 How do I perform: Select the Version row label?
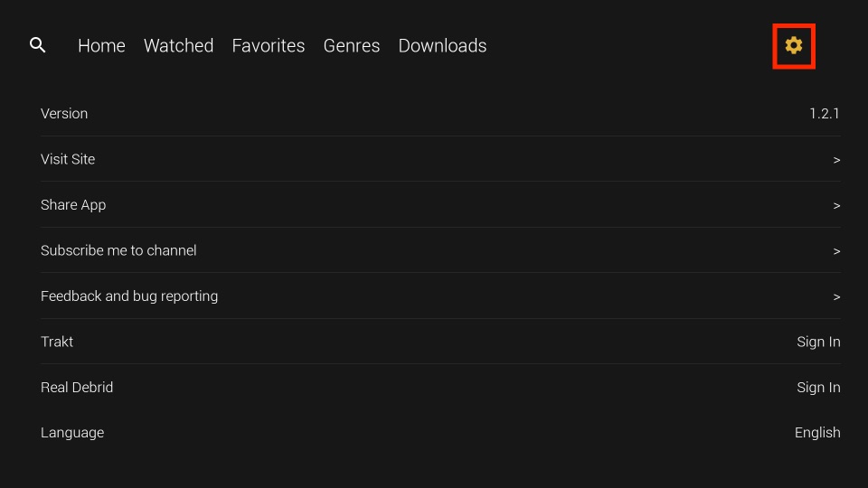click(x=64, y=114)
